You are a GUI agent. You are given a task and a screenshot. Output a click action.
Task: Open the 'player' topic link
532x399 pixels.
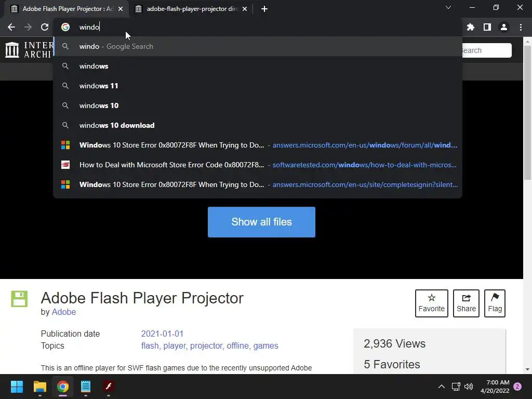click(x=175, y=345)
